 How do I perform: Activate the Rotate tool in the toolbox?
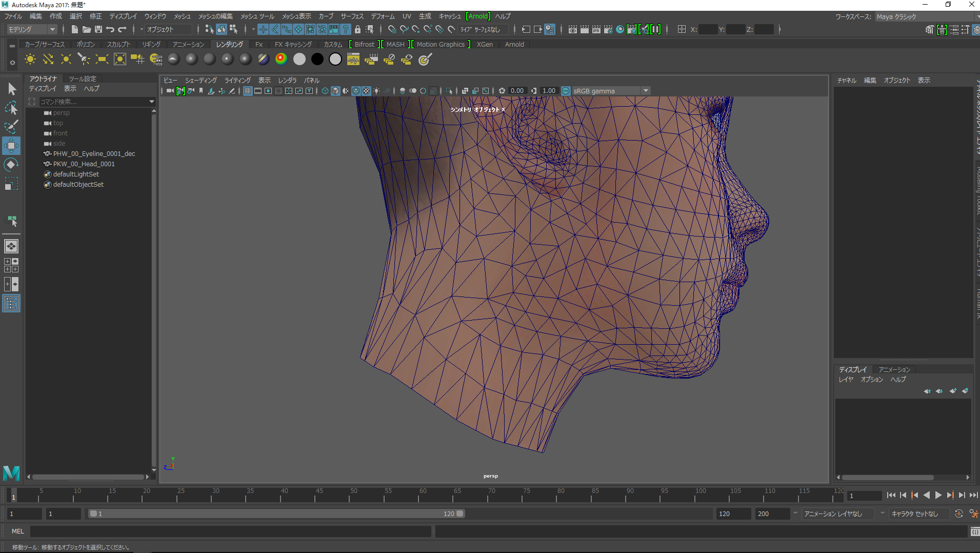pos(11,165)
